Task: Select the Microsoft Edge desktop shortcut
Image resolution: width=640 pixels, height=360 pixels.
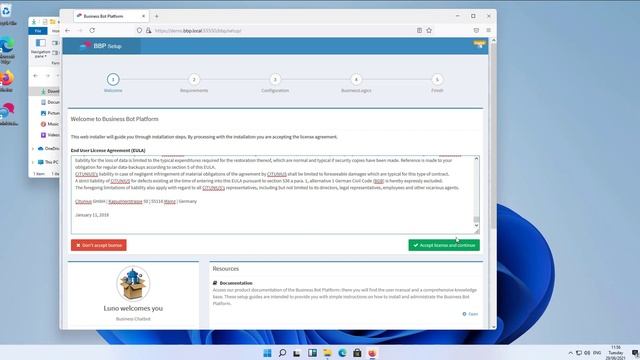Action: click(7, 49)
